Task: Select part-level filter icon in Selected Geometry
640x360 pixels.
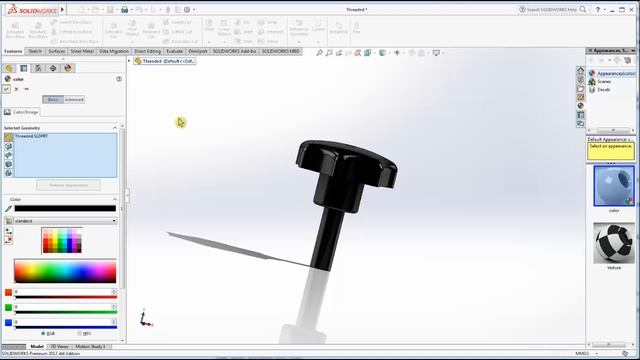Action: click(9, 138)
